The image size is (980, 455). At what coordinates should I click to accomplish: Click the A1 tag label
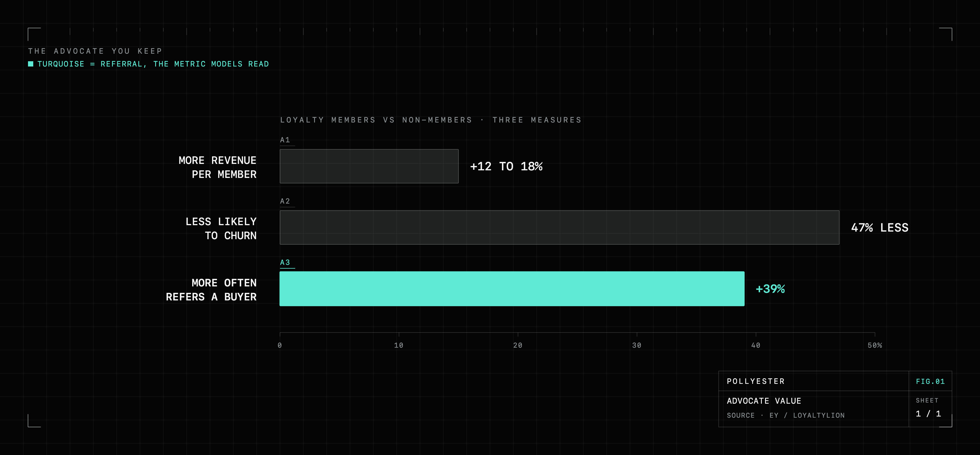pyautogui.click(x=285, y=140)
